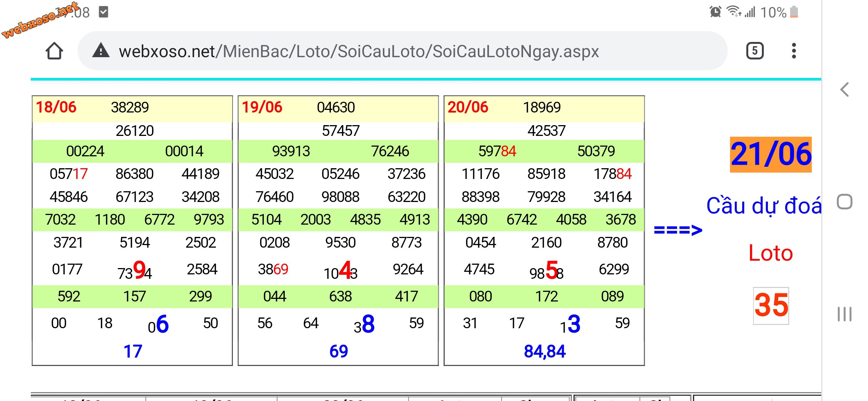Screen dimensions: 868x401
Task: Open the tab switcher showing 5 tabs
Action: 754,51
